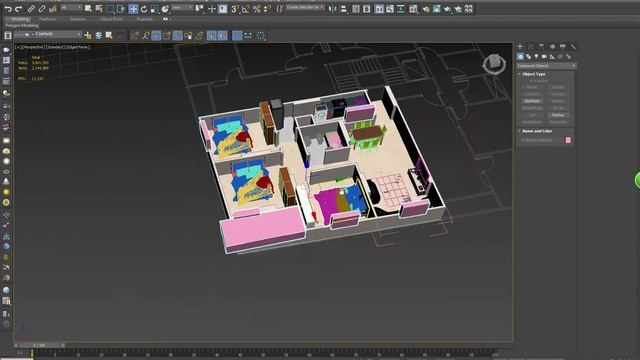Image resolution: width=640 pixels, height=360 pixels.
Task: Toggle Percent Snap
Action: [256, 9]
